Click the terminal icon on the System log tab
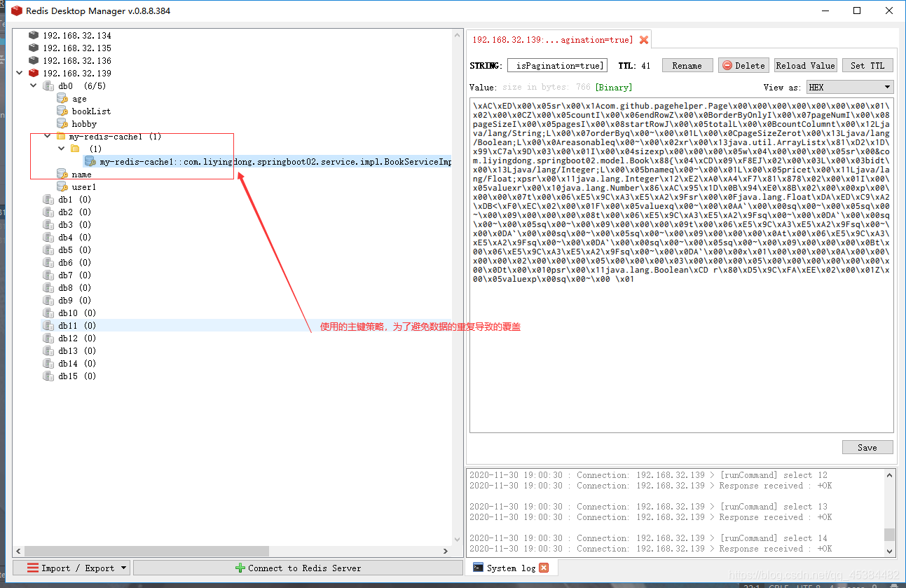The height and width of the screenshot is (588, 906). 479,567
